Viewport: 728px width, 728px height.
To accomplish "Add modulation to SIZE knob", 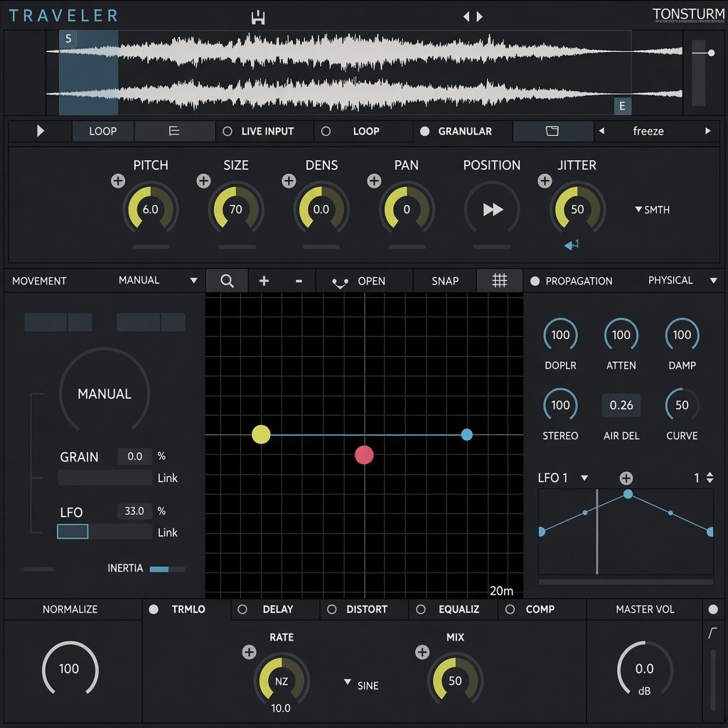I will [x=203, y=181].
